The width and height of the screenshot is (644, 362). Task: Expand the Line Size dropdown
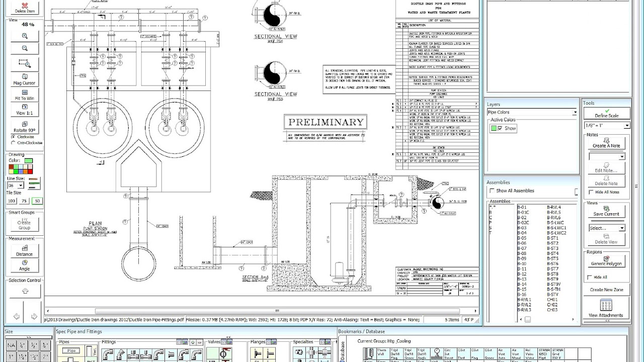tap(20, 185)
